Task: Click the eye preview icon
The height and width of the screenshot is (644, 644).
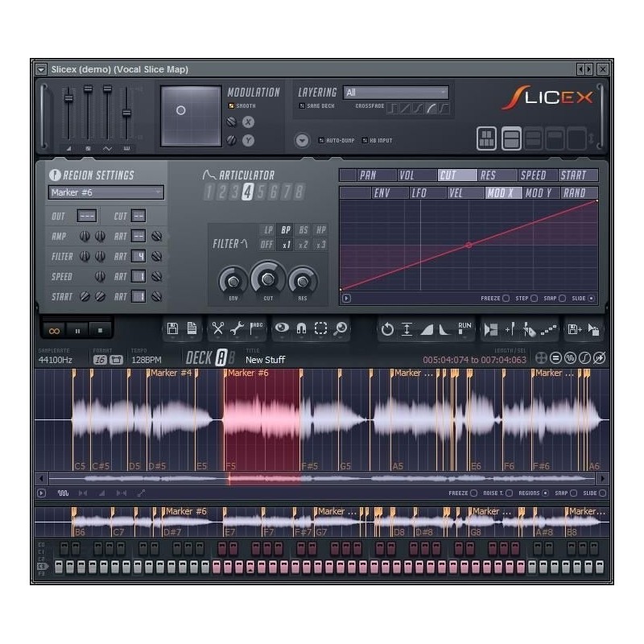Action: point(281,328)
